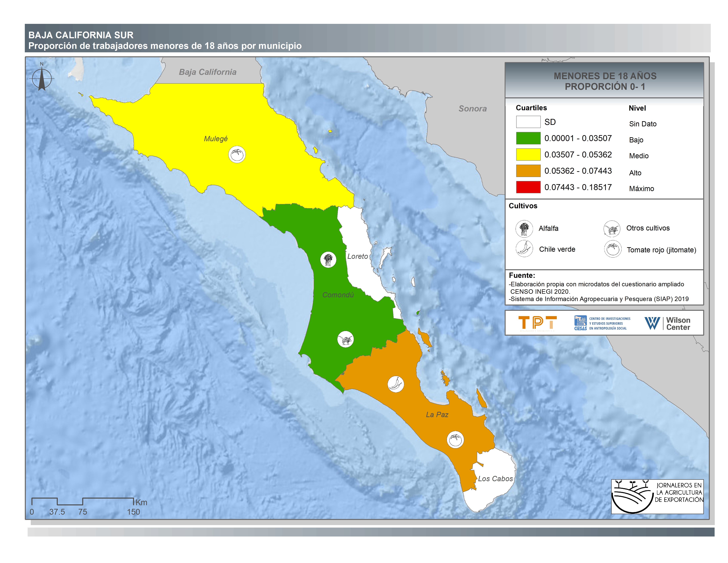
Task: Click the chile verde icon in La Paz
Action: click(396, 384)
